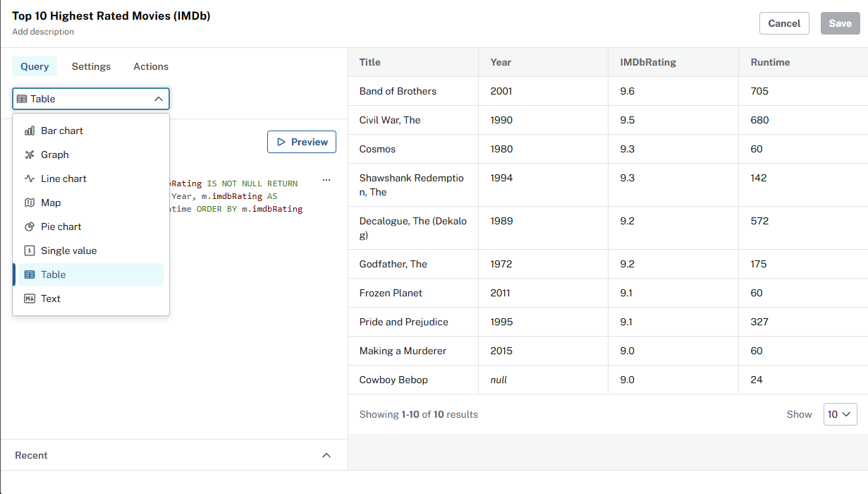Click the play icon on Preview
868x494 pixels.
click(281, 142)
